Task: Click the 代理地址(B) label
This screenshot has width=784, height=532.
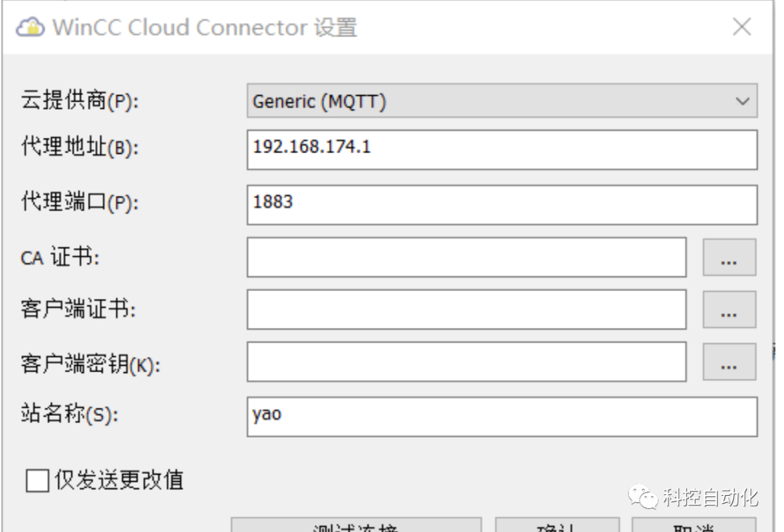Action: [80, 148]
